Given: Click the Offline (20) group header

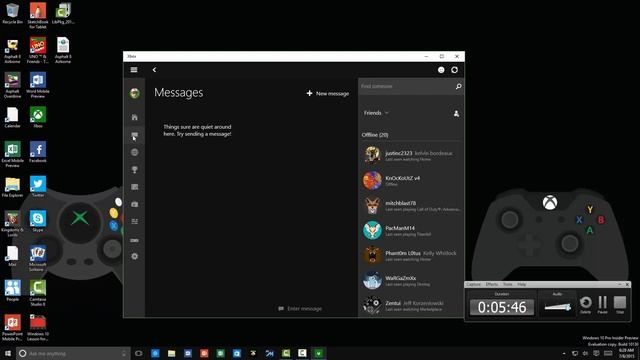Looking at the screenshot, I should tap(375, 135).
